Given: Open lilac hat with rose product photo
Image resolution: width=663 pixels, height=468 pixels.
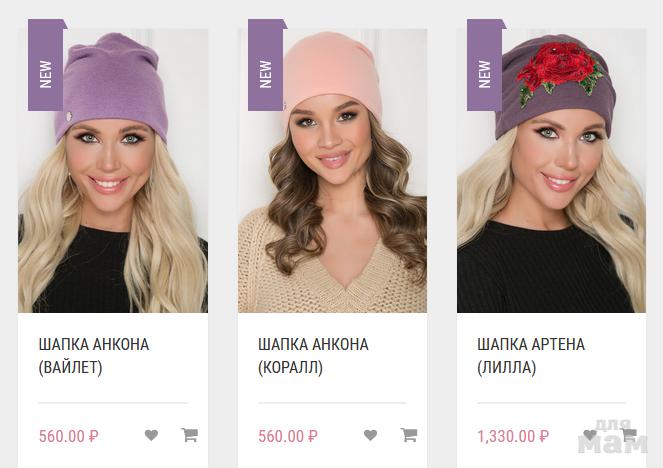Looking at the screenshot, I should click(x=551, y=171).
